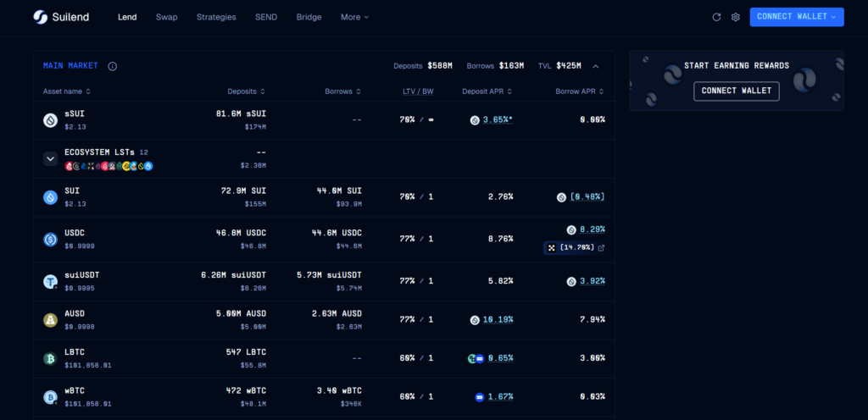This screenshot has width=868, height=420.
Task: Open the More dropdown menu
Action: pyautogui.click(x=354, y=17)
